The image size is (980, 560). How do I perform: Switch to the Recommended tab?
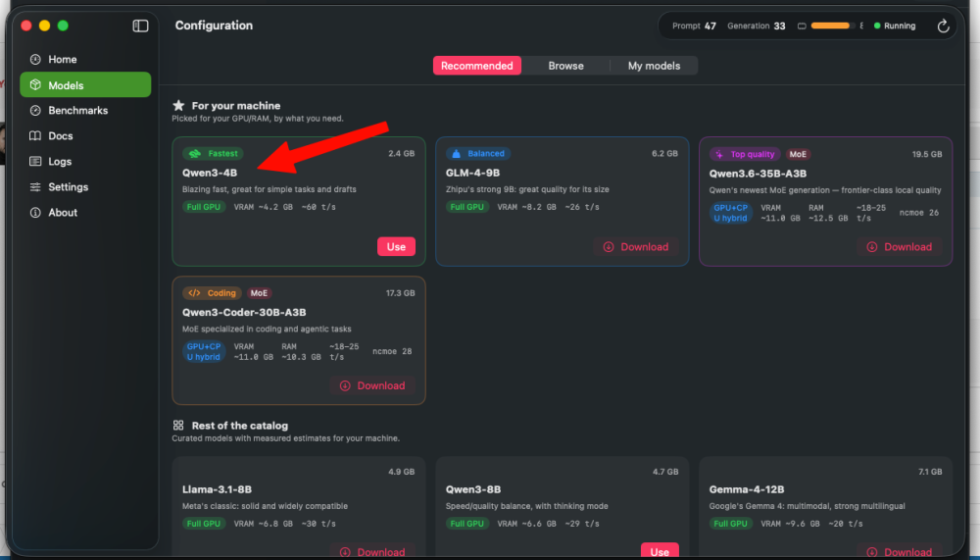477,66
